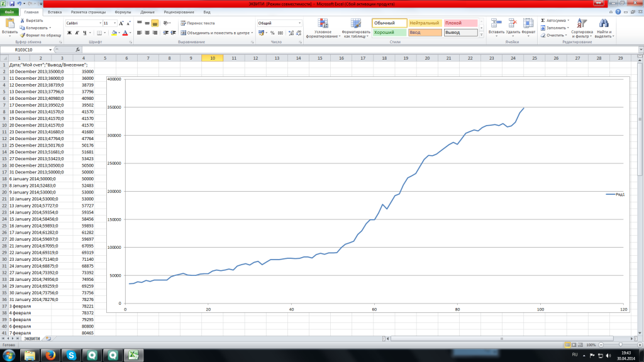Click the Paste (Вставить) clipboard icon
This screenshot has width=644, height=362.
[9, 24]
